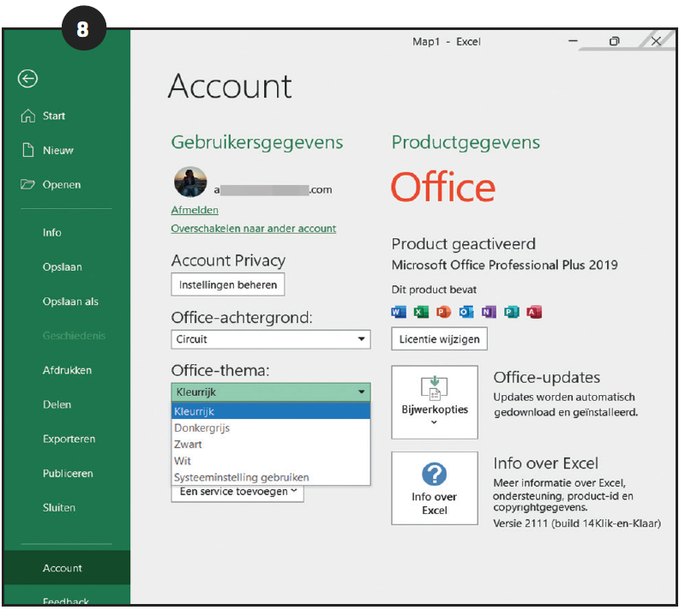Viewport: 685px width, 616px height.
Task: Click the Access app icon
Action: tap(534, 312)
